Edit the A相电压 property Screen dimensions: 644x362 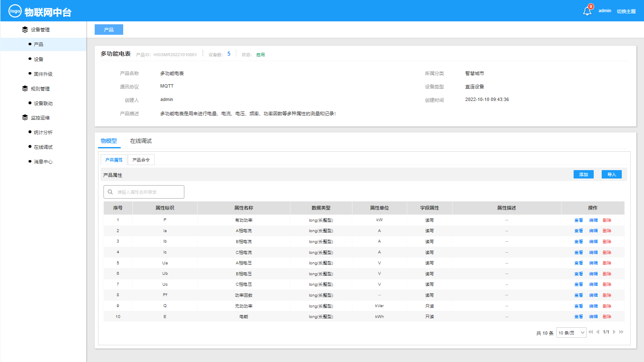click(x=593, y=263)
